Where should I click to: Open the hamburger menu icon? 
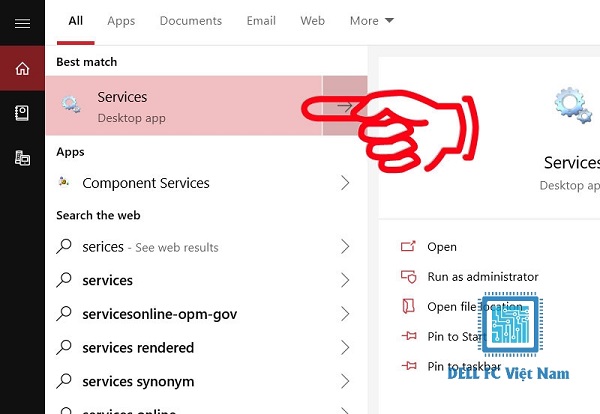[22, 24]
